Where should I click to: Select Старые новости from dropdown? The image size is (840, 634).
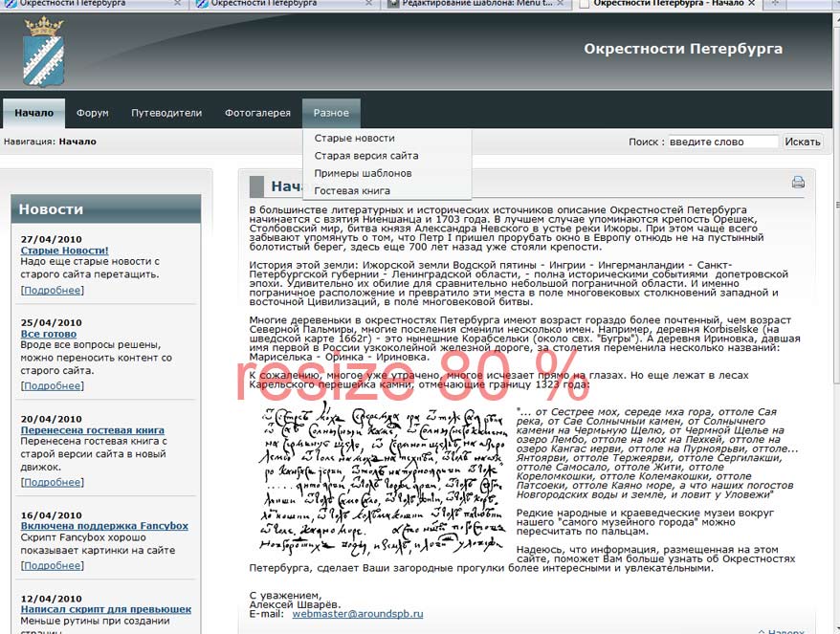tap(354, 139)
